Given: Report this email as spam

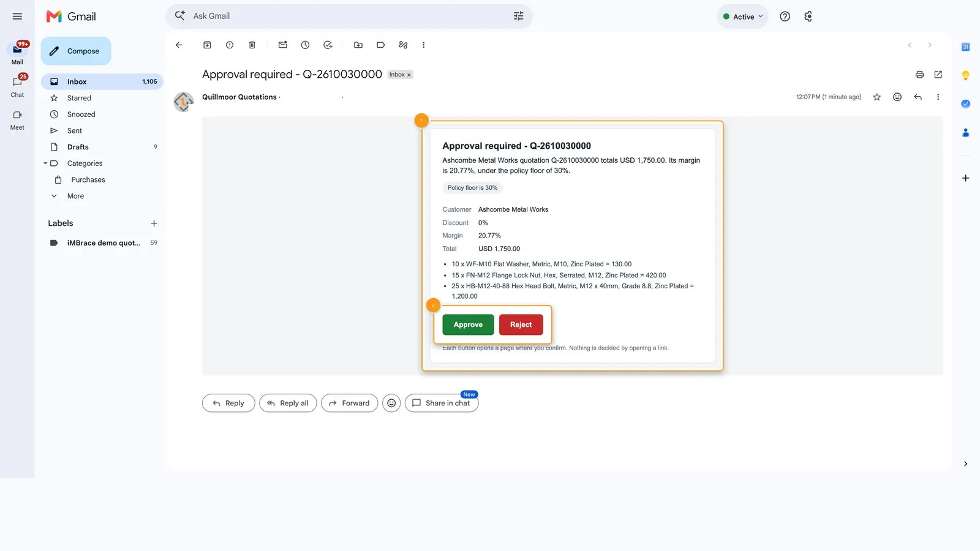Looking at the screenshot, I should [230, 45].
